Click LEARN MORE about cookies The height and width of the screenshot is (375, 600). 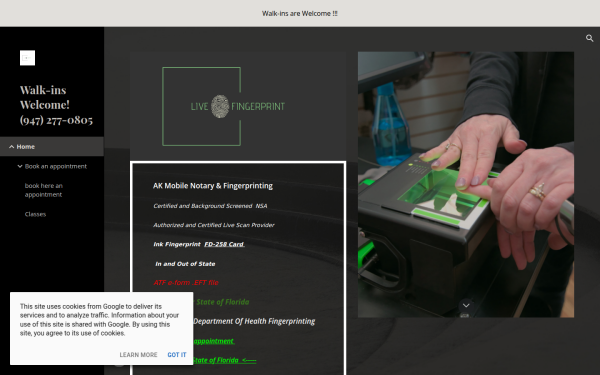(x=138, y=355)
